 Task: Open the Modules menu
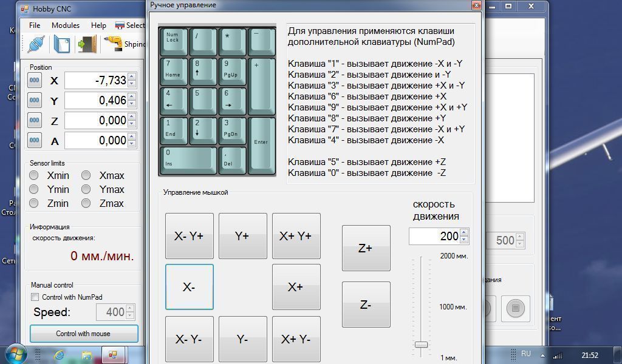pos(66,25)
